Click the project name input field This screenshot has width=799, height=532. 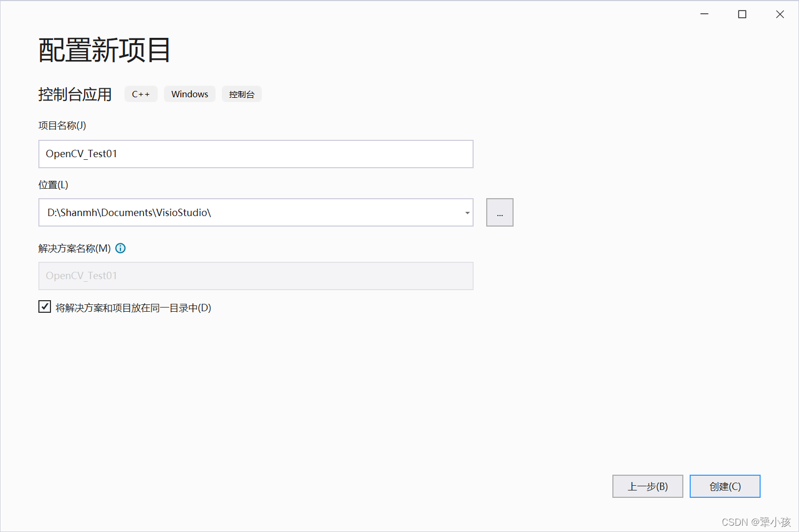click(x=256, y=154)
